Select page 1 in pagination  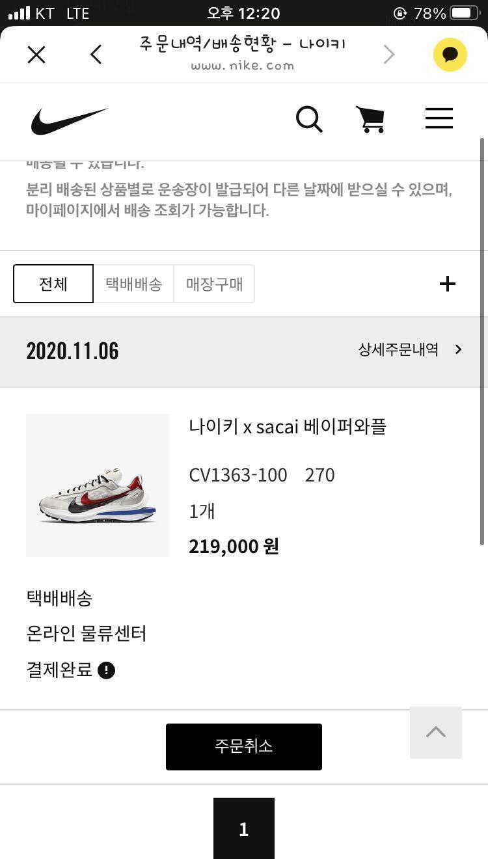(244, 828)
